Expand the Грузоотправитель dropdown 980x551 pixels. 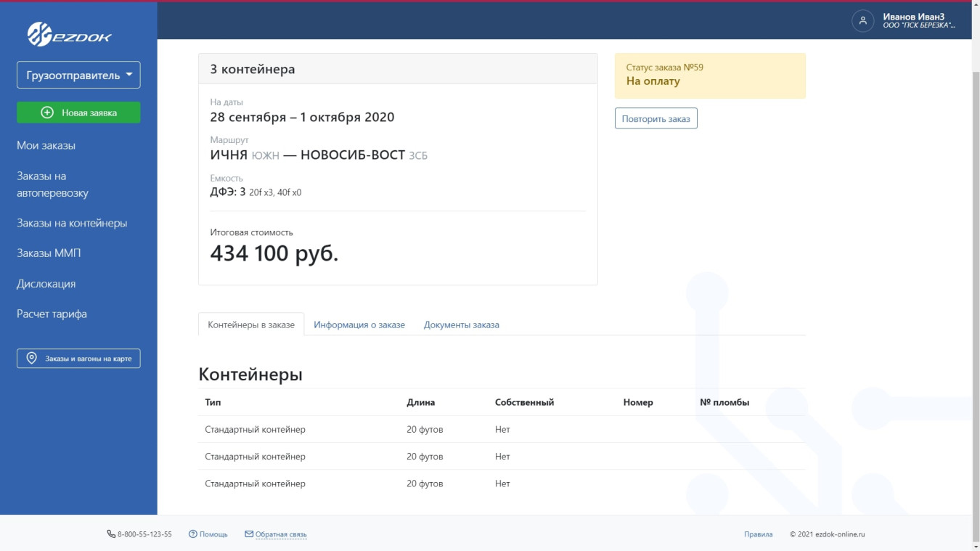[78, 75]
